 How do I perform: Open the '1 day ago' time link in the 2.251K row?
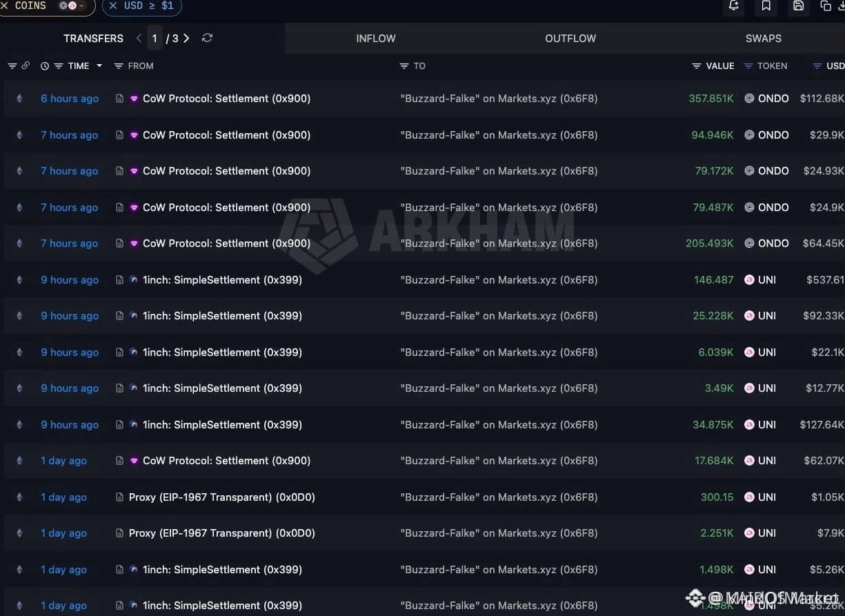63,533
